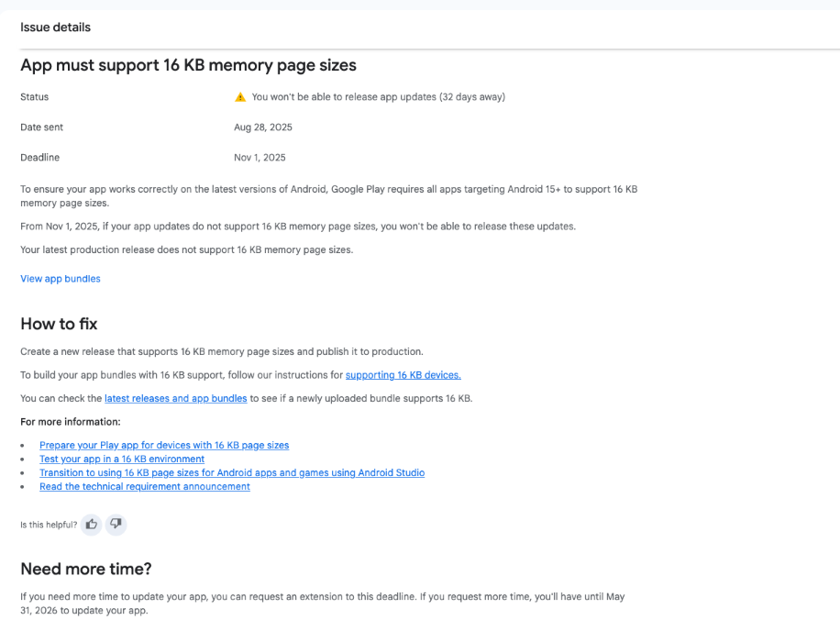This screenshot has width=840, height=620.
Task: Click the How to fix heading
Action: coord(59,324)
